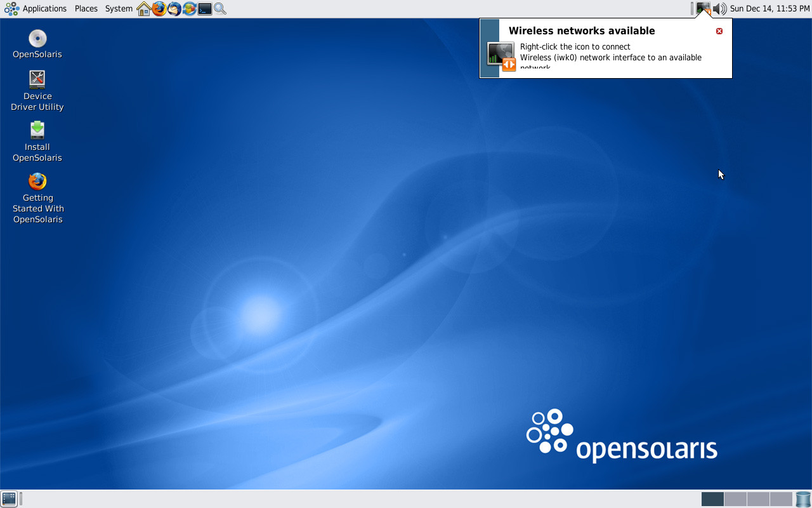This screenshot has height=508, width=812.
Task: Switch to the second workspace
Action: (x=735, y=499)
